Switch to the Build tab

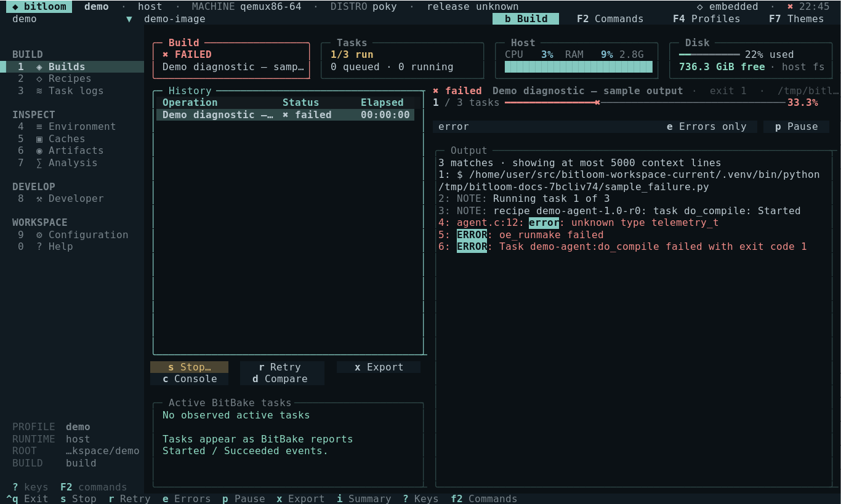point(526,19)
